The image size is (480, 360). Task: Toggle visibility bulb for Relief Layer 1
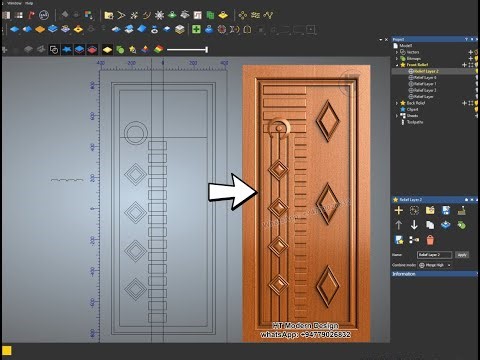point(477,84)
